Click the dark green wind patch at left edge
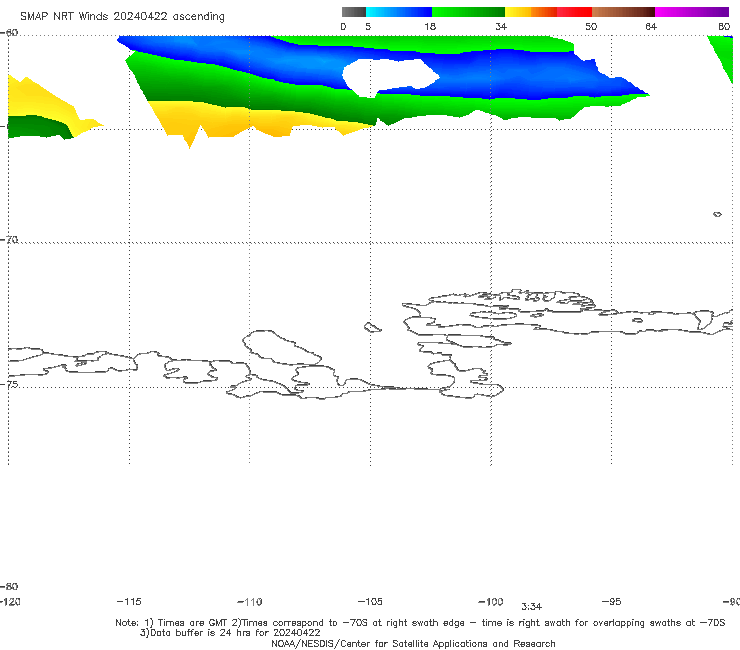Viewport: 740px width, 650px height. click(x=38, y=127)
